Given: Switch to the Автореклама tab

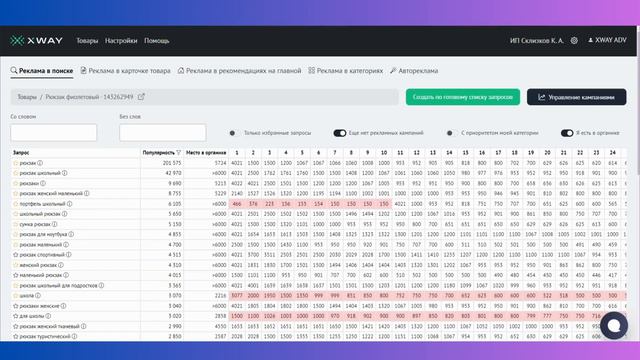Looking at the screenshot, I should click(414, 71).
